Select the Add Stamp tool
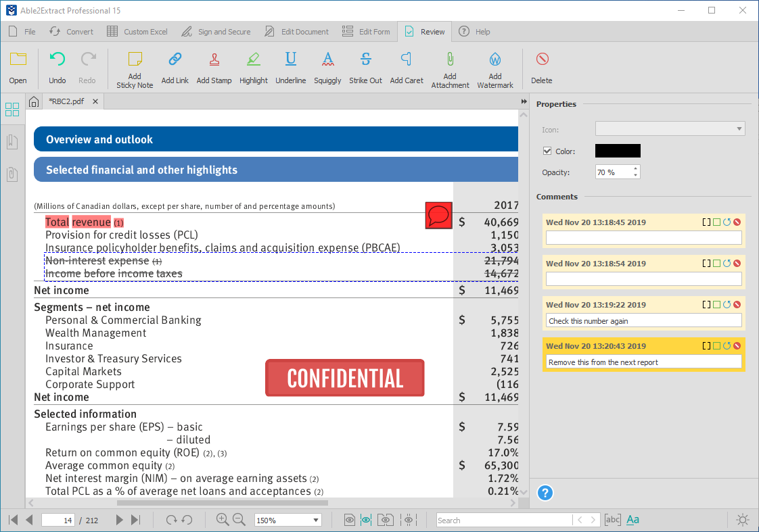The width and height of the screenshot is (759, 532). click(x=214, y=68)
